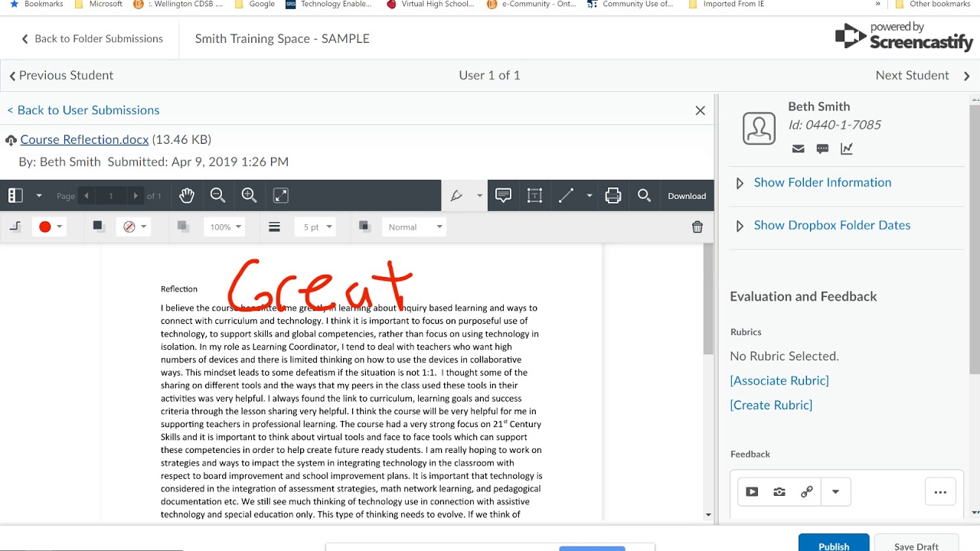The width and height of the screenshot is (980, 551).
Task: Click the page number input field
Action: click(111, 196)
